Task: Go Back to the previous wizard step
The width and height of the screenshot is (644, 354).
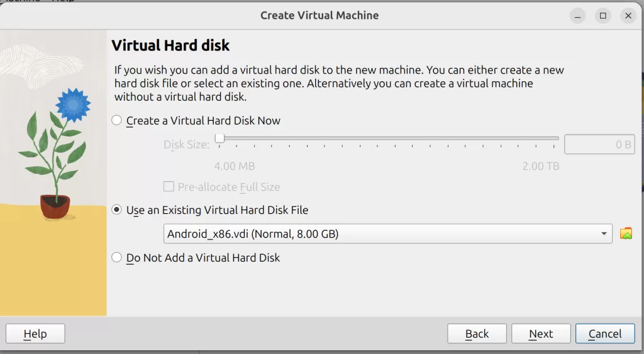Action: pos(477,334)
